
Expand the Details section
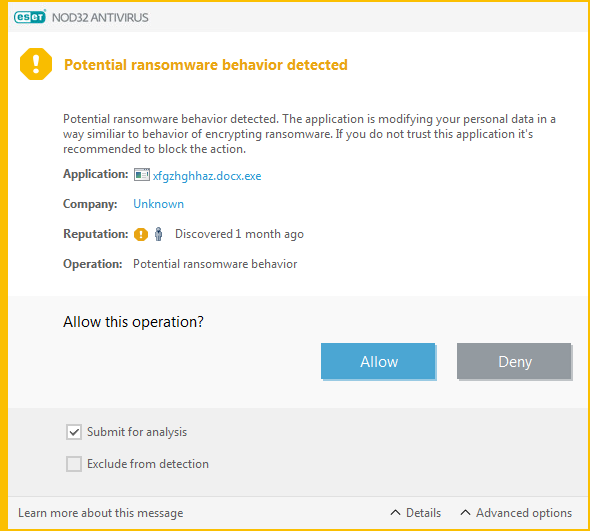tap(415, 513)
